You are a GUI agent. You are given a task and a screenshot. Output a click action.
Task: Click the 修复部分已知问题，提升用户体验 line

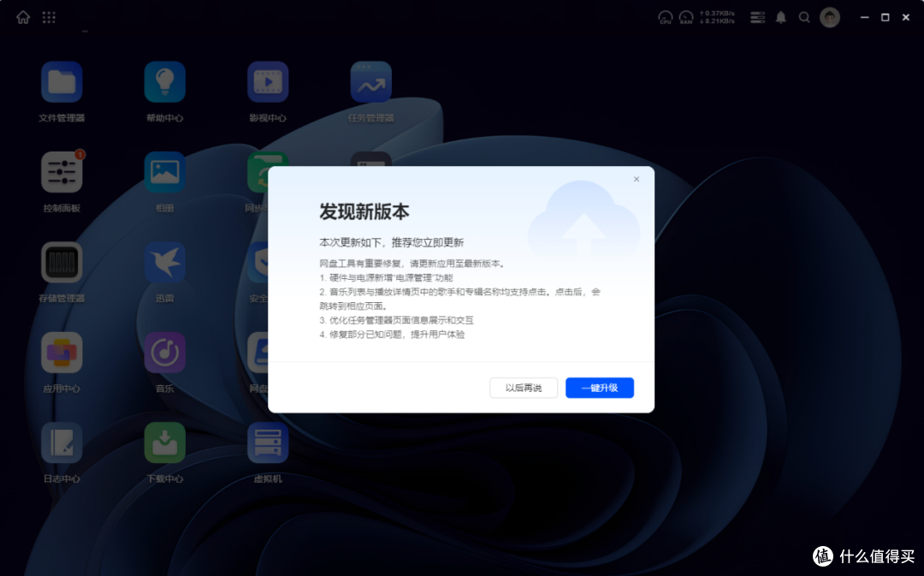(x=392, y=335)
